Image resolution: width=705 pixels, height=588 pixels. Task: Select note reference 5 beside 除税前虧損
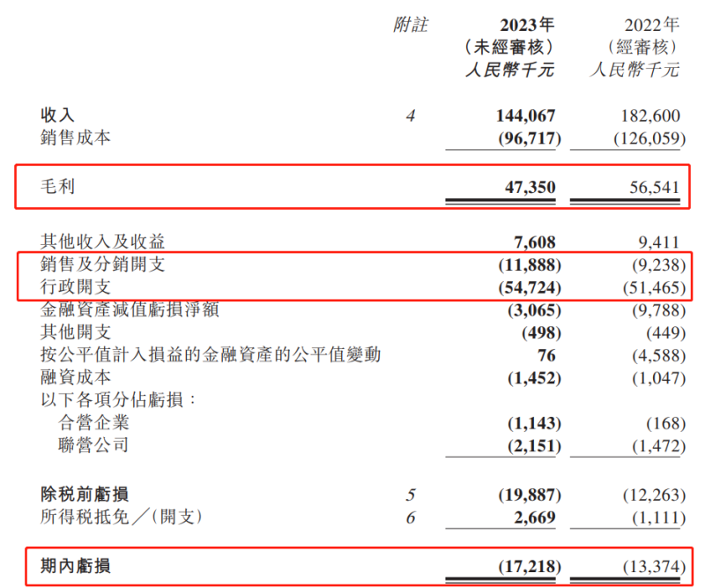pos(410,495)
